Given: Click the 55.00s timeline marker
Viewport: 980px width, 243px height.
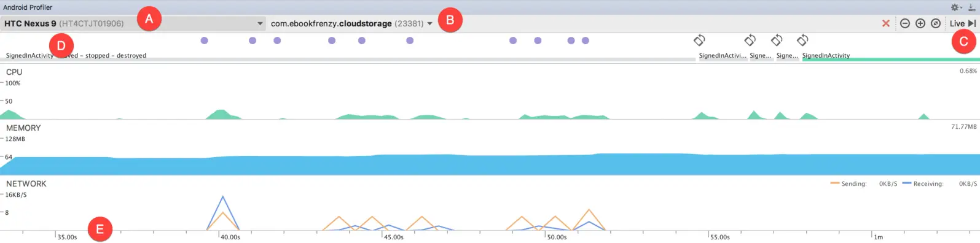Looking at the screenshot, I should coord(720,237).
